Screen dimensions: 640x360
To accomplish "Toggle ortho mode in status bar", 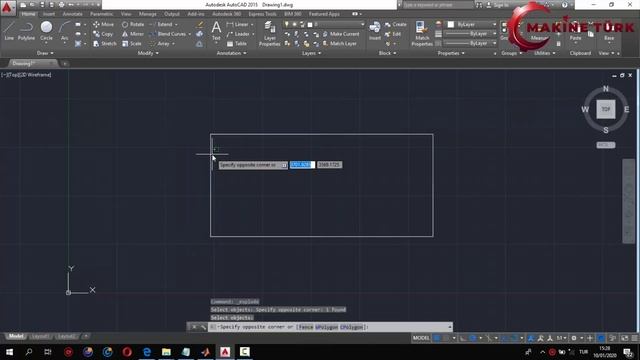I will pos(464,338).
